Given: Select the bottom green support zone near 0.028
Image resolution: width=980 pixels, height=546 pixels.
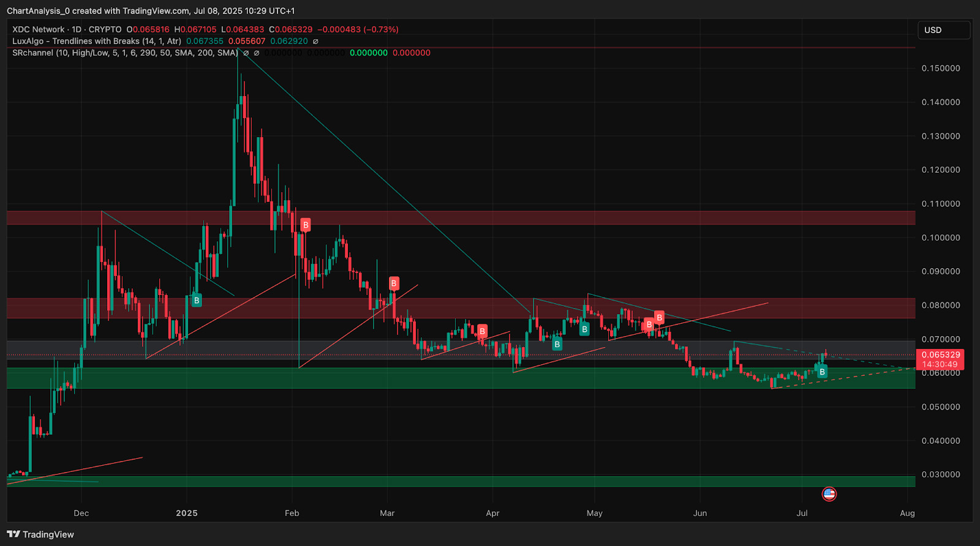Looking at the screenshot, I should 461,482.
